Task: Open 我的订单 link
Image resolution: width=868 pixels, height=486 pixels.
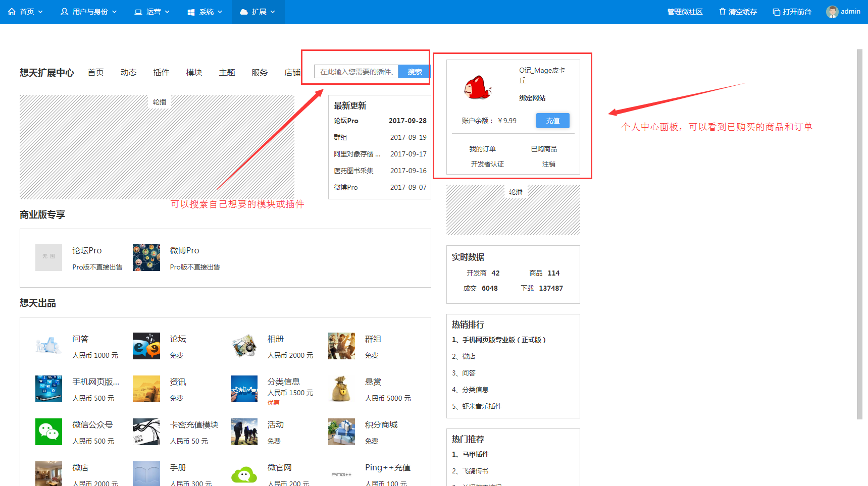Action: (x=482, y=149)
